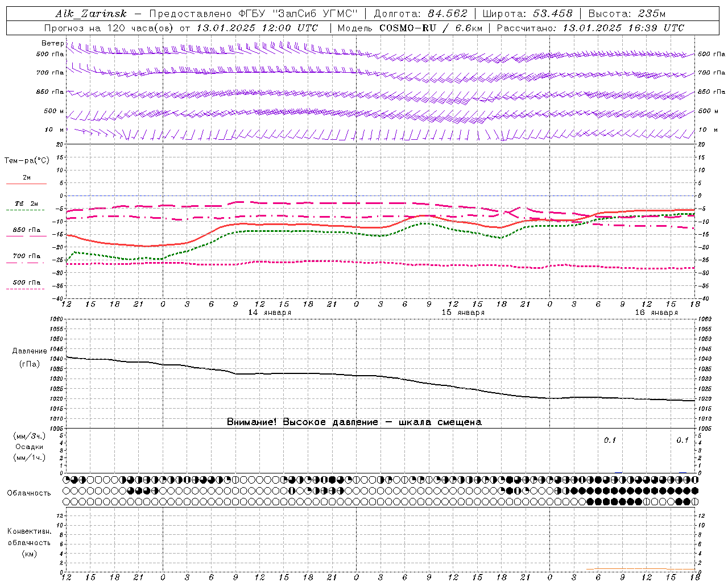The height and width of the screenshot is (582, 728).
Task: Click the 850 гПа temperature legend line sample
Action: [x=26, y=236]
